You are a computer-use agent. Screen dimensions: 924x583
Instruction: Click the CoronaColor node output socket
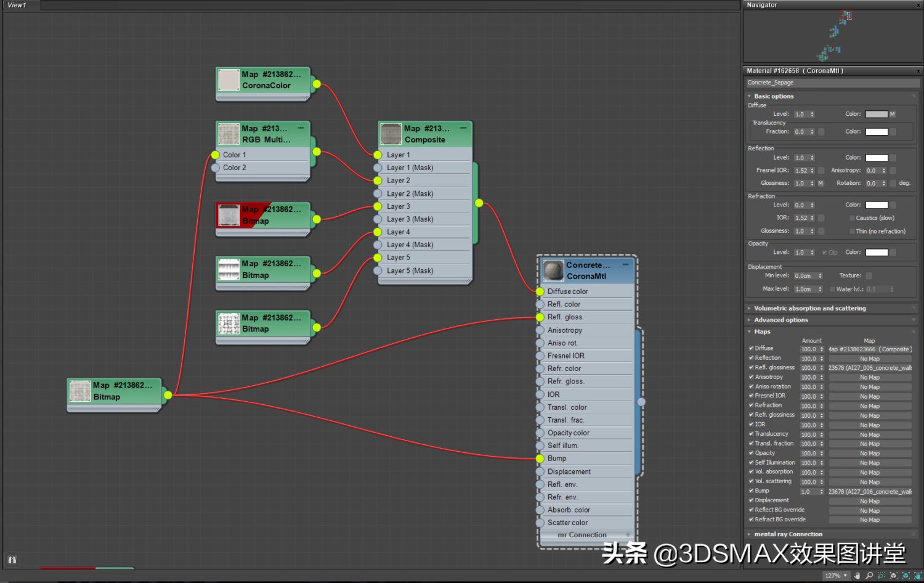[x=317, y=84]
